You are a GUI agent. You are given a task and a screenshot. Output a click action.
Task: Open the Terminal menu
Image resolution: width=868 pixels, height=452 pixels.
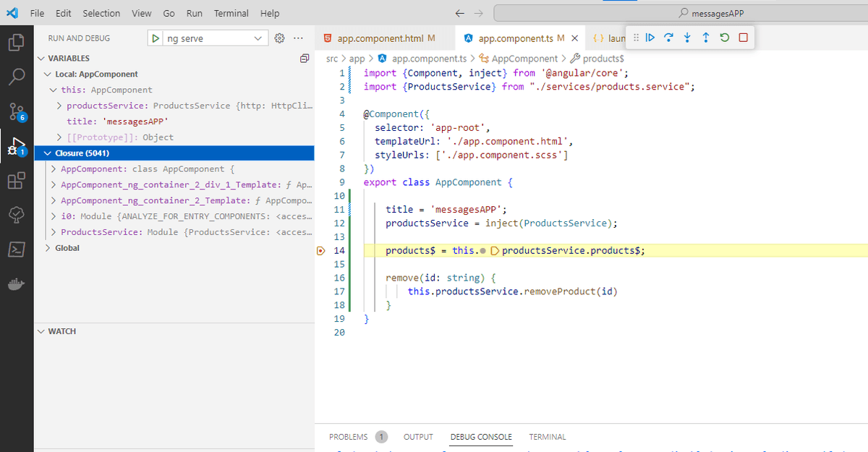pyautogui.click(x=231, y=13)
